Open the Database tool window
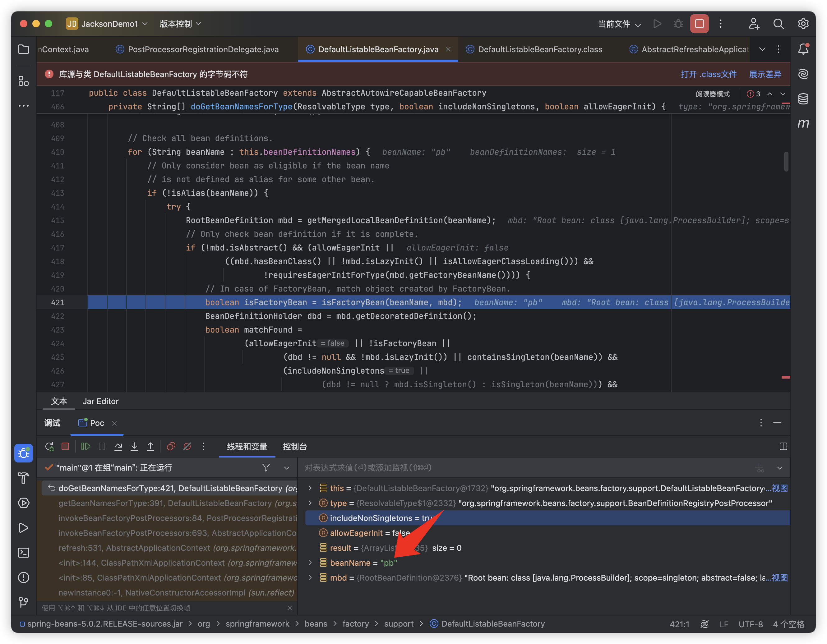827x644 pixels. click(803, 99)
